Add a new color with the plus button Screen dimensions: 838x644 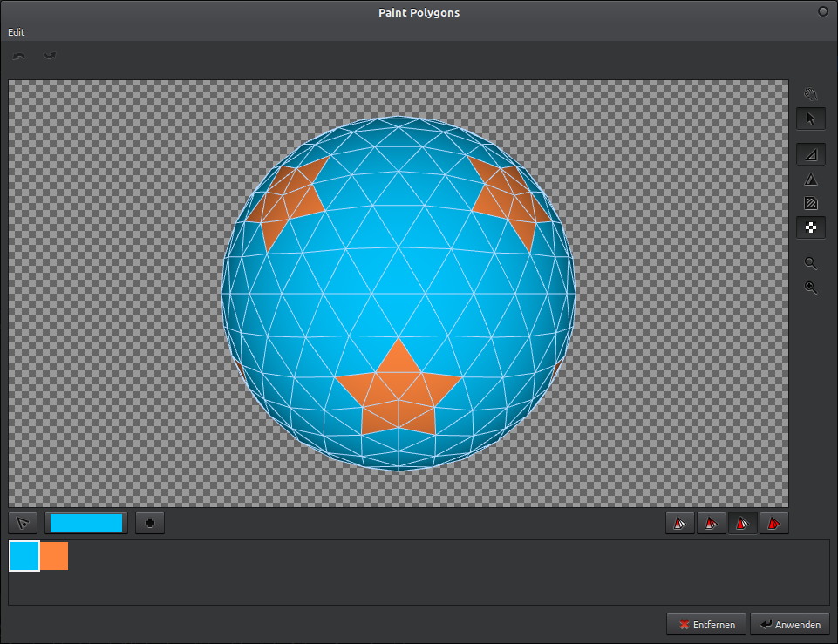point(148,523)
